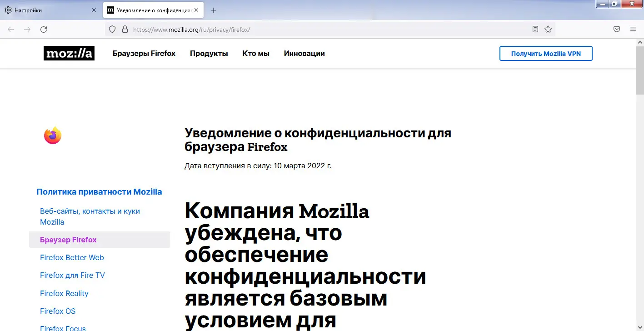The height and width of the screenshot is (331, 644).
Task: Open the Pocket save icon
Action: [x=617, y=30]
